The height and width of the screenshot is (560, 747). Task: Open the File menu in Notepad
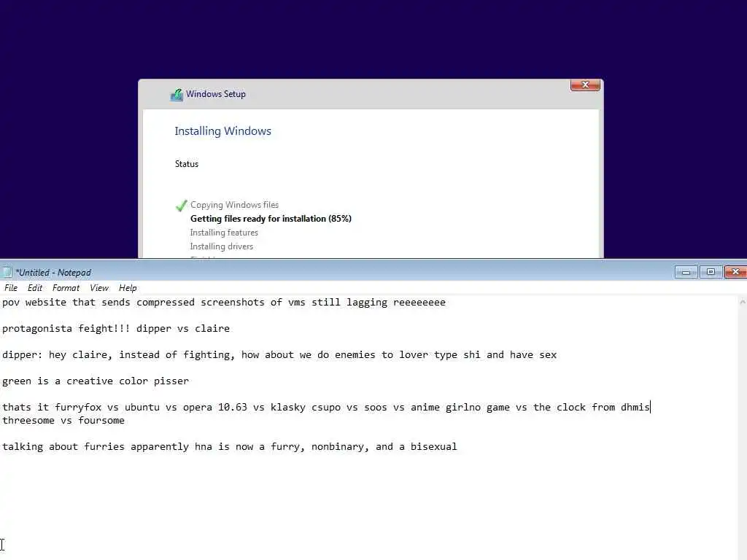[x=10, y=287]
